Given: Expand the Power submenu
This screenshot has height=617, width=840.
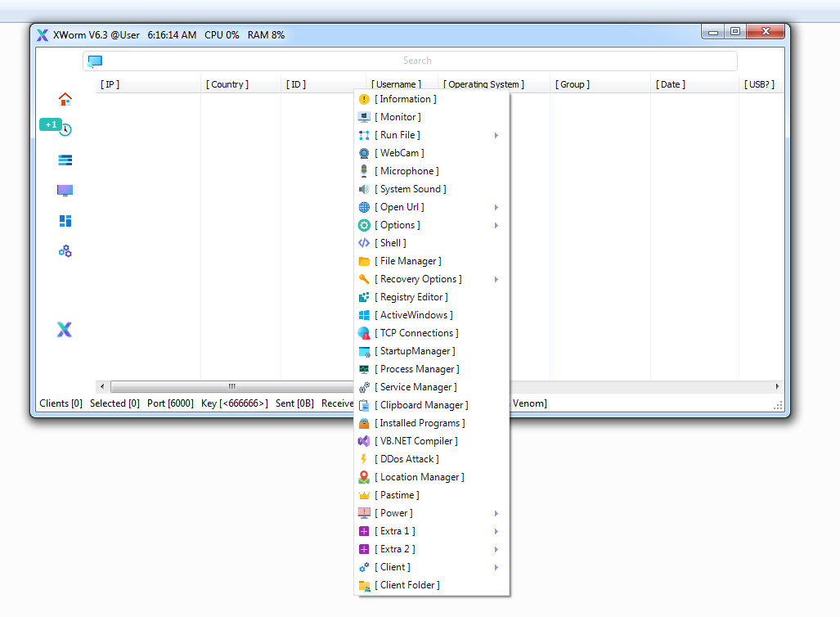Looking at the screenshot, I should tap(496, 512).
